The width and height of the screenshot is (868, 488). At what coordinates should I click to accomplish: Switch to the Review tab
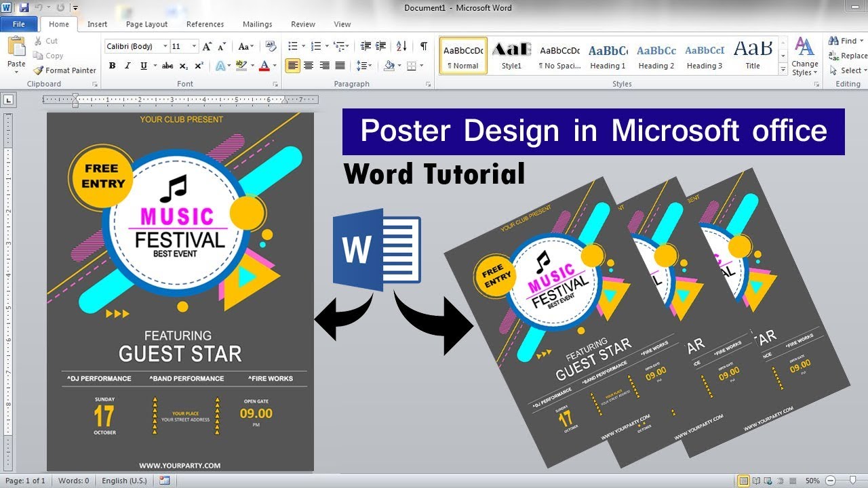303,24
